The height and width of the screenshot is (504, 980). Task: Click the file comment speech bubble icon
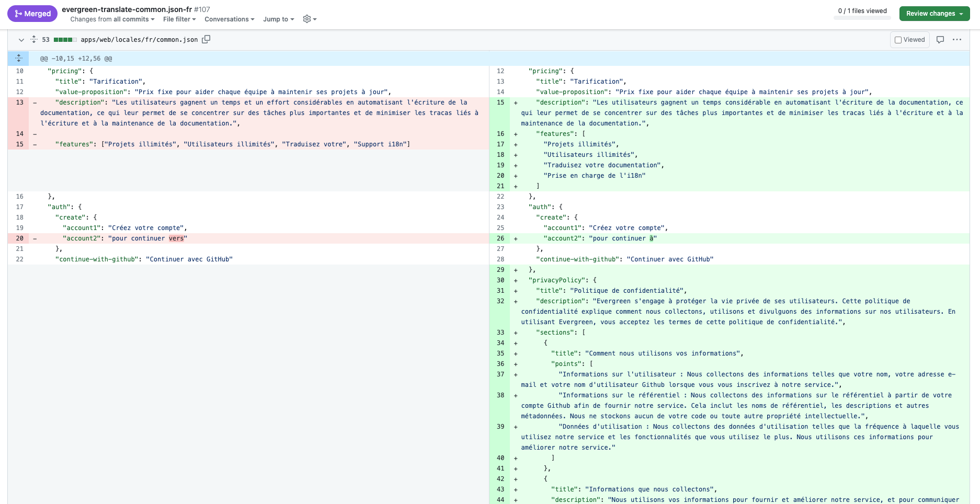(940, 40)
